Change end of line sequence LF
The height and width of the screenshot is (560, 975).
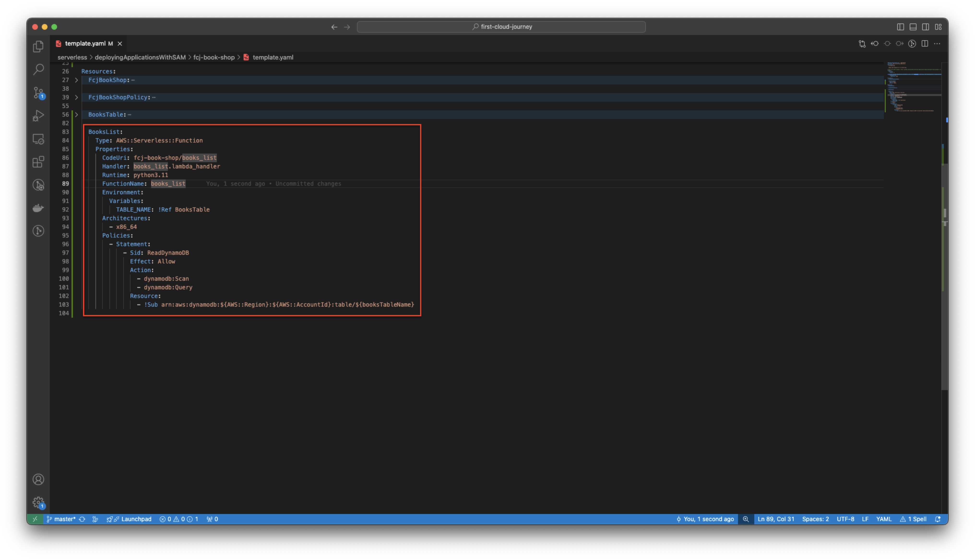coord(865,519)
